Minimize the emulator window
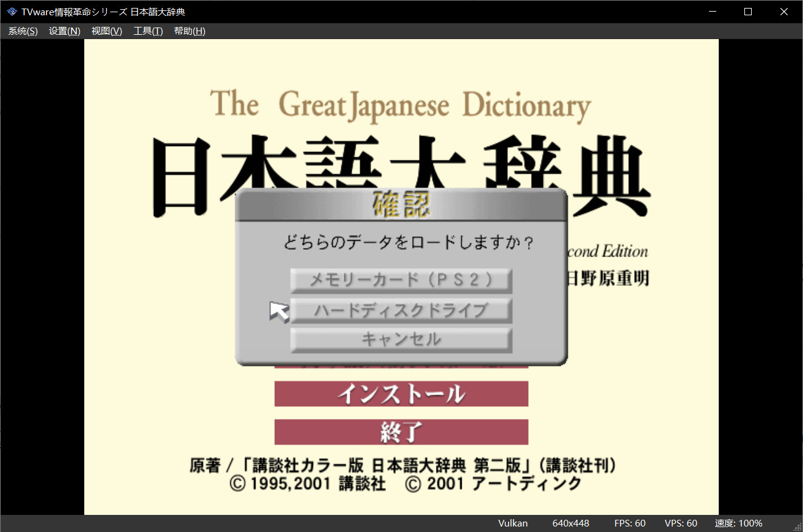 [712, 12]
